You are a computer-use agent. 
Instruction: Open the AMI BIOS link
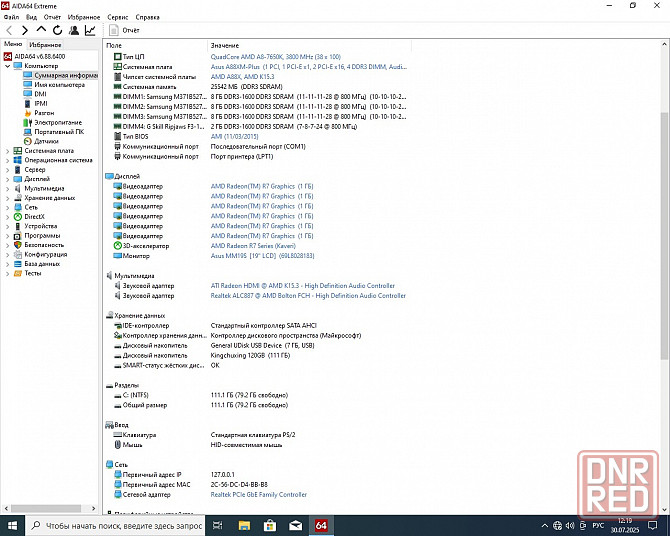click(x=234, y=136)
